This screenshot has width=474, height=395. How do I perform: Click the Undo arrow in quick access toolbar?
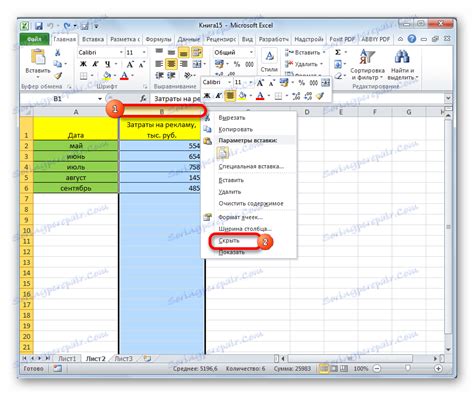(x=50, y=26)
